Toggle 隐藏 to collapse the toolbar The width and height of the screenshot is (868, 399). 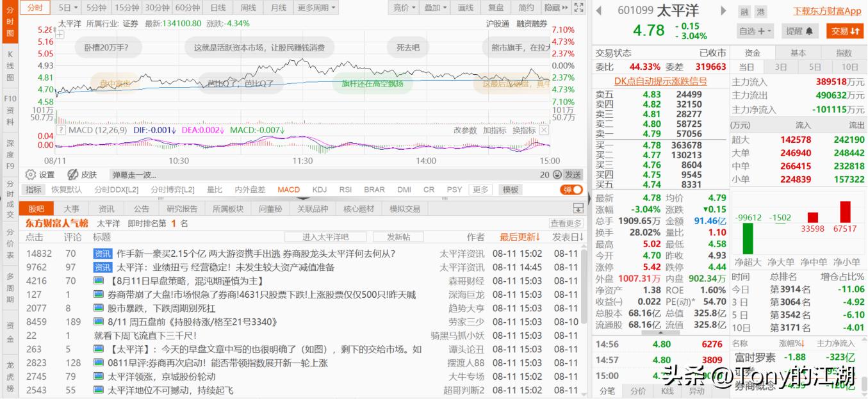(553, 7)
